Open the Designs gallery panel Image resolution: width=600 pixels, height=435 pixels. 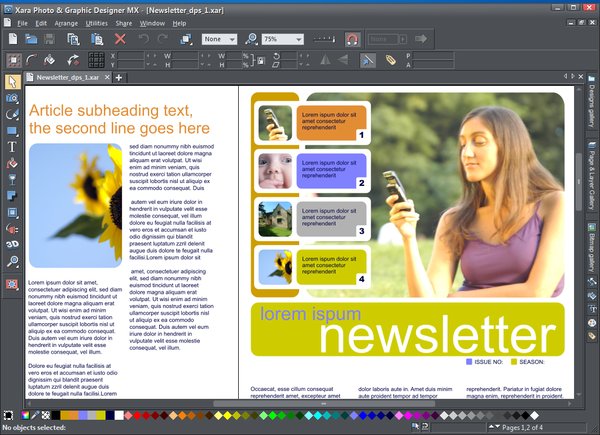(592, 102)
